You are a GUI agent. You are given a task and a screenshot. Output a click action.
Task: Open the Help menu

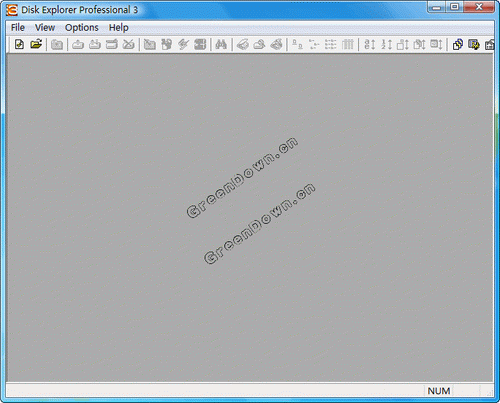[119, 27]
